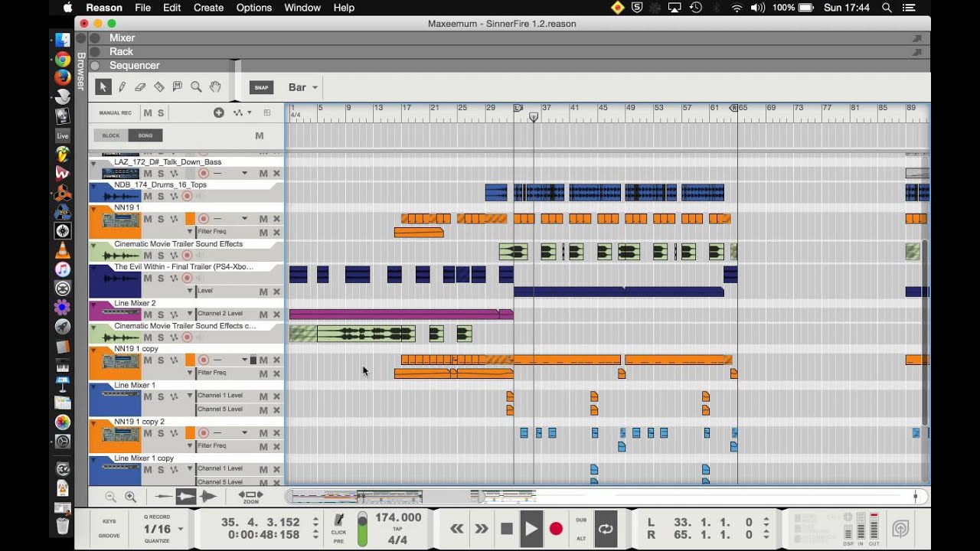
Task: Delete the LAZ_172_D#_Talk_Down_Bass lane
Action: pos(276,174)
